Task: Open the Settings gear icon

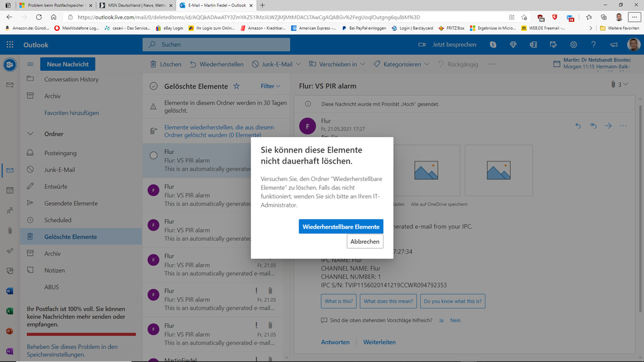Action: click(573, 44)
